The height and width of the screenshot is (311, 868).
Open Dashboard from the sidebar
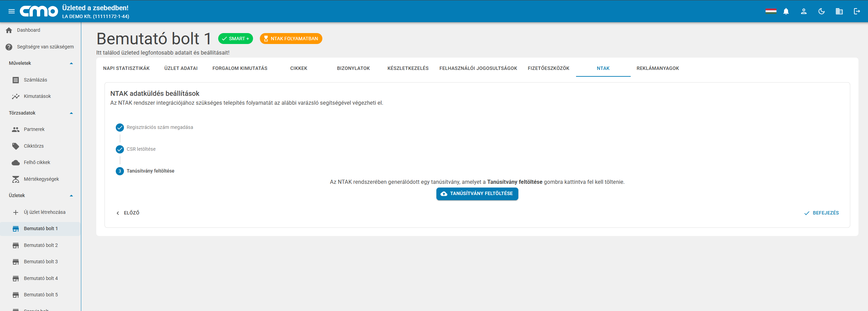tap(40, 30)
